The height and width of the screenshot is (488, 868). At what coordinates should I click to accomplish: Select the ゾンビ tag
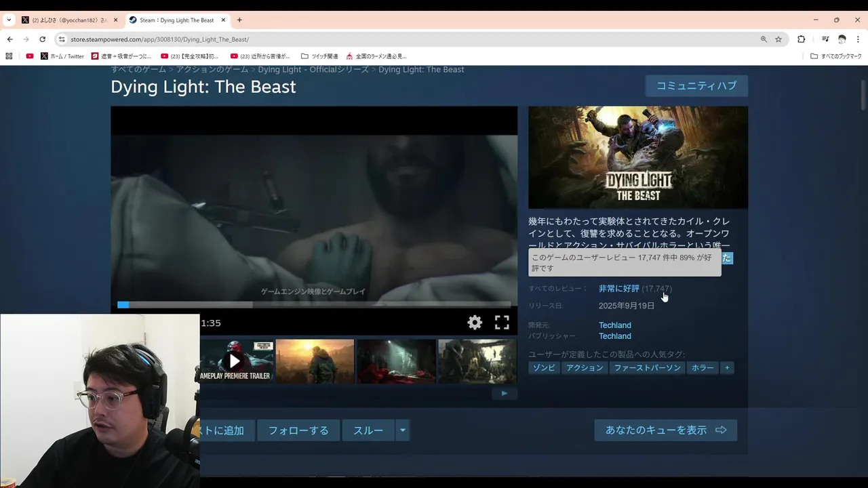[x=544, y=368]
